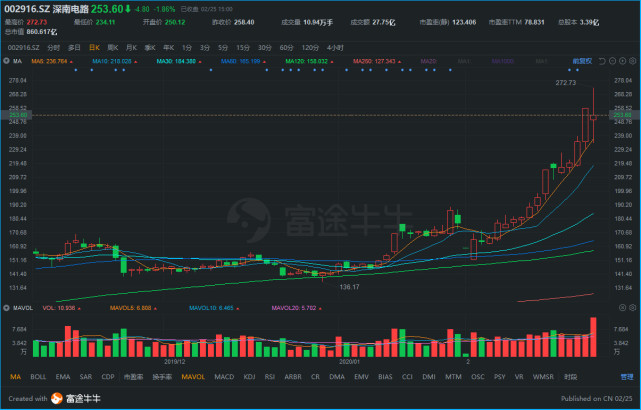Enable the BOLL overlay indicator
The width and height of the screenshot is (641, 410).
(x=38, y=377)
